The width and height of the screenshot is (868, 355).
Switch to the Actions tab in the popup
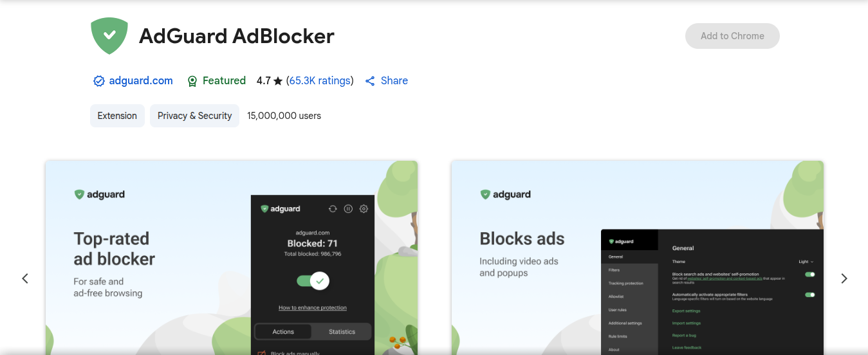pyautogui.click(x=283, y=332)
